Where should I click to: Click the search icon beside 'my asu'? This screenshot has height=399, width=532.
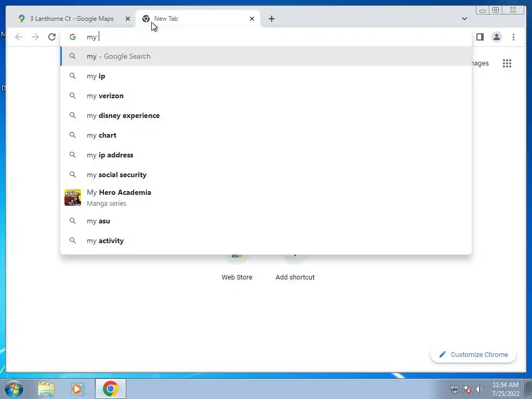point(73,221)
